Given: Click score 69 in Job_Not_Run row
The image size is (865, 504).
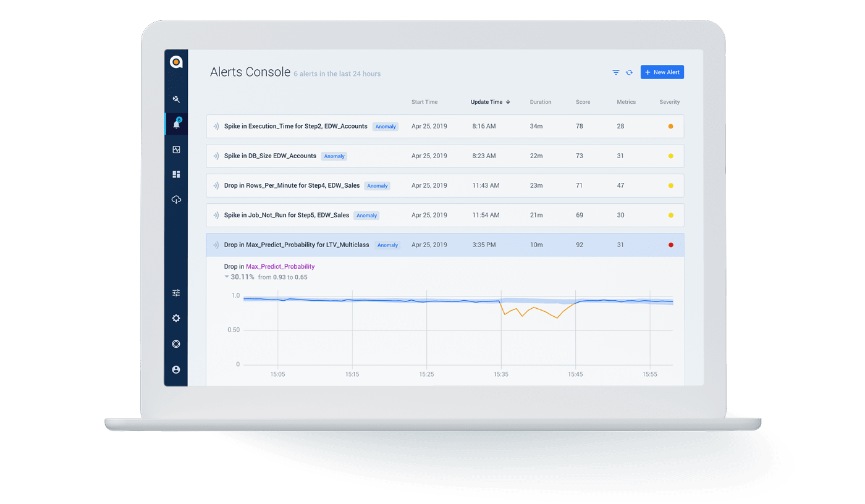Looking at the screenshot, I should [580, 215].
